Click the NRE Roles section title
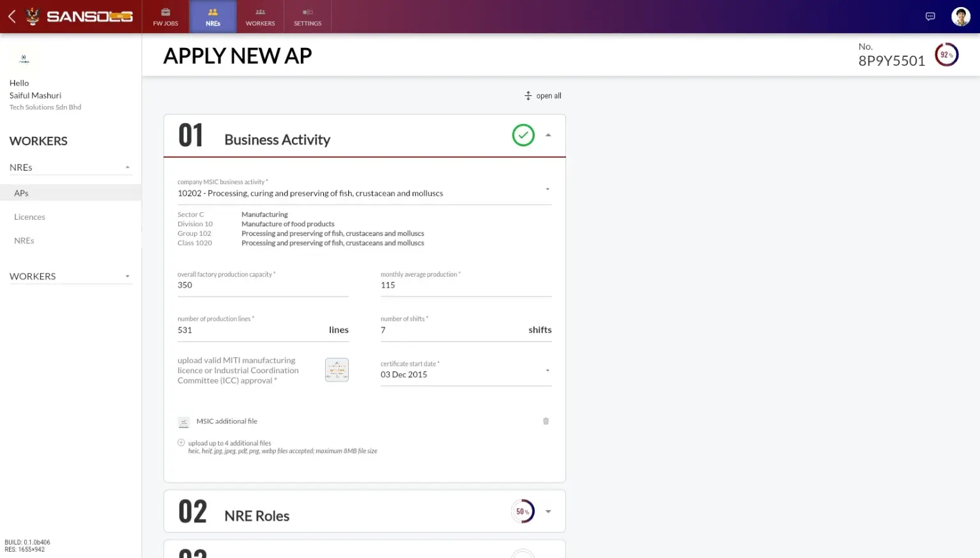The width and height of the screenshot is (980, 558). pos(257,516)
